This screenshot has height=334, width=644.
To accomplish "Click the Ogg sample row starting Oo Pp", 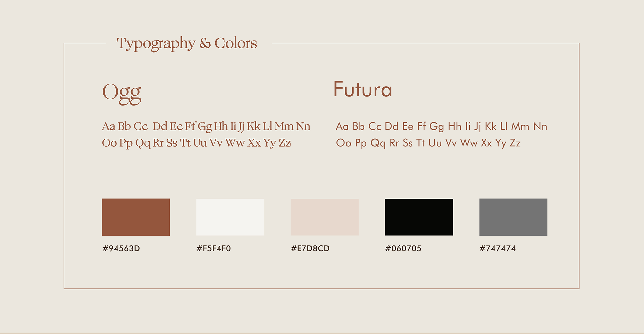I will pos(196,143).
